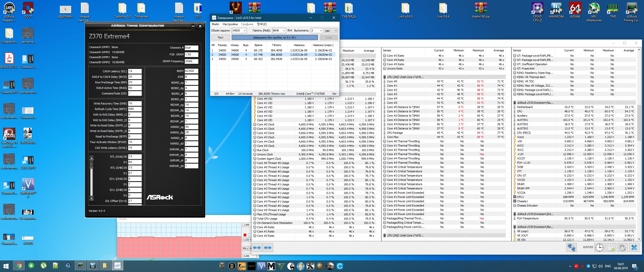644x272 pixels.
Task: Click HWiNFO collapse columns arrows icon
Action: (268, 248)
